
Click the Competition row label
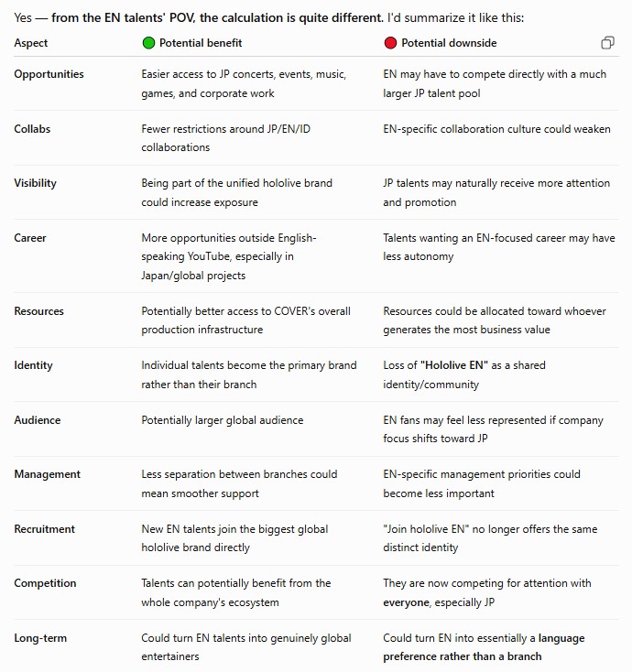45,583
